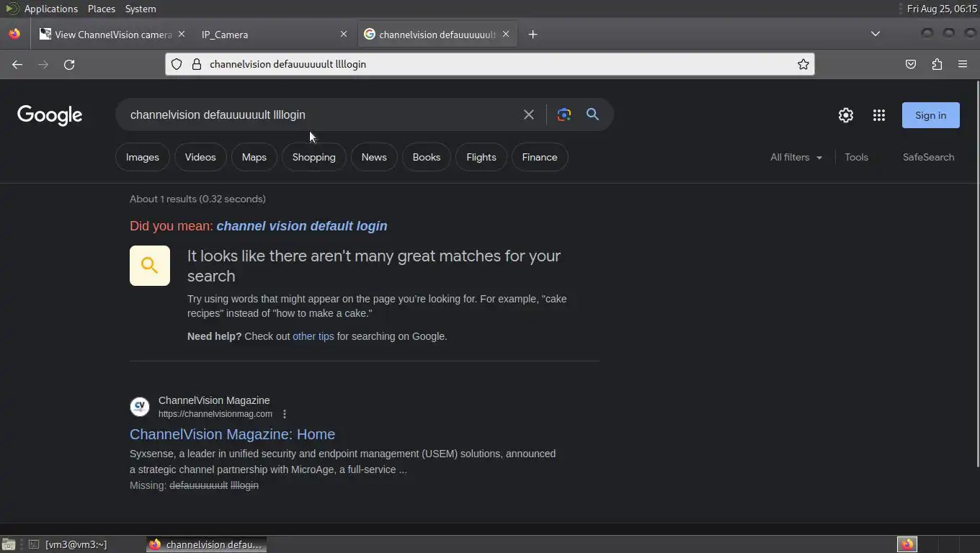Screen dimensions: 980x553
Task: Filter results by News
Action: click(374, 157)
